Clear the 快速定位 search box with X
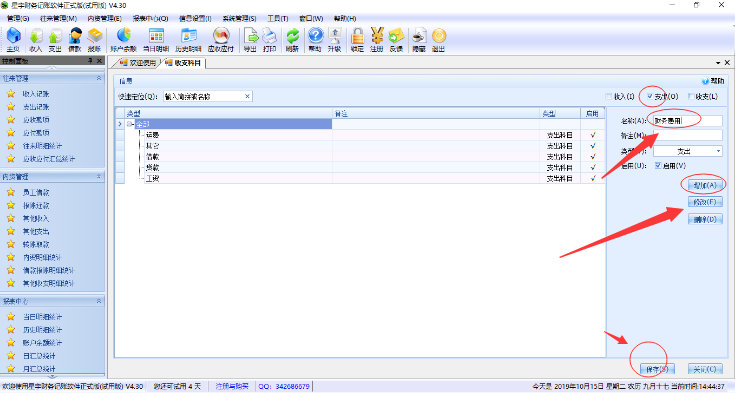 tap(247, 96)
